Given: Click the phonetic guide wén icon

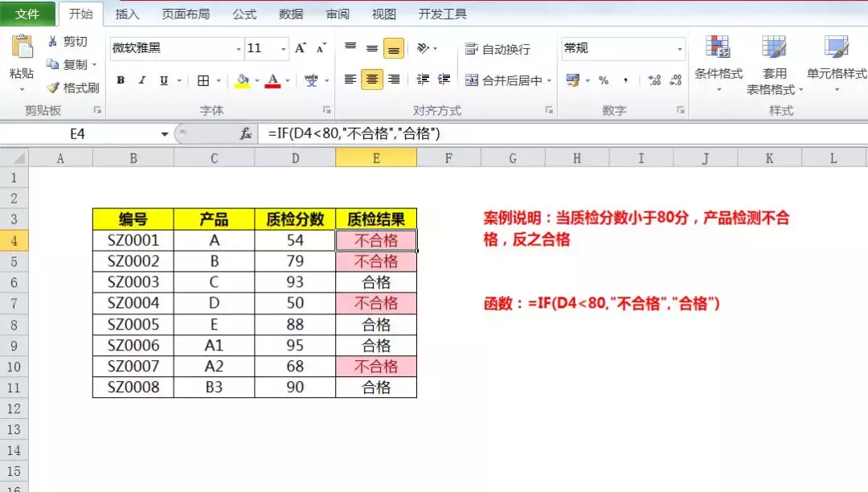Looking at the screenshot, I should pyautogui.click(x=311, y=81).
